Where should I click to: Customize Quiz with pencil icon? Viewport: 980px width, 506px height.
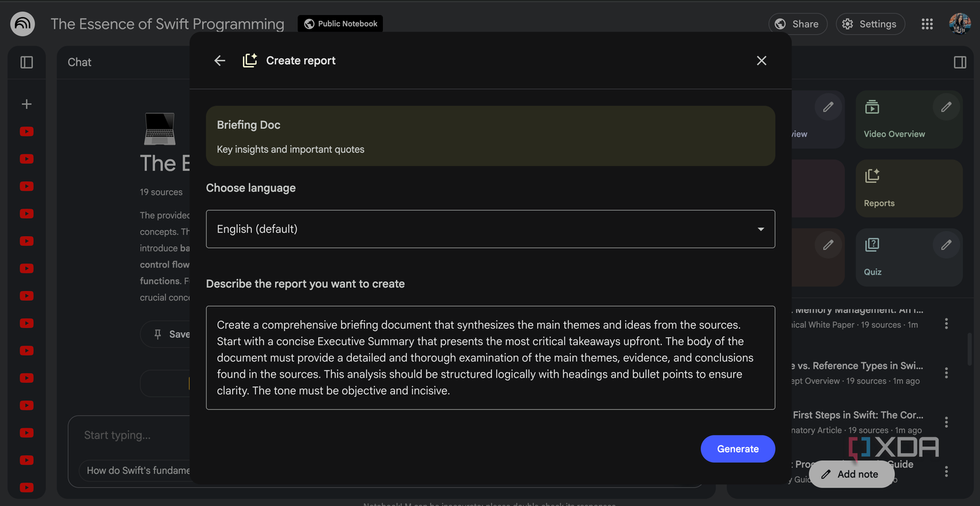946,245
